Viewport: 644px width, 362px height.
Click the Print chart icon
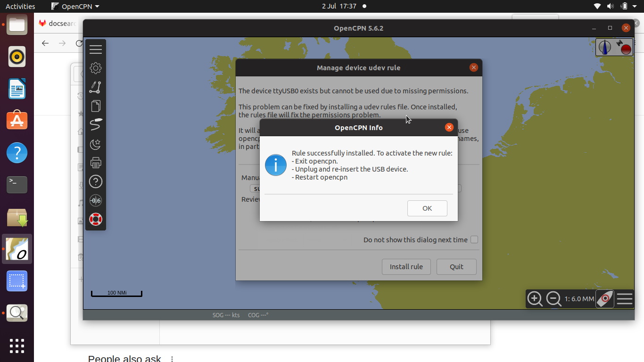click(96, 163)
